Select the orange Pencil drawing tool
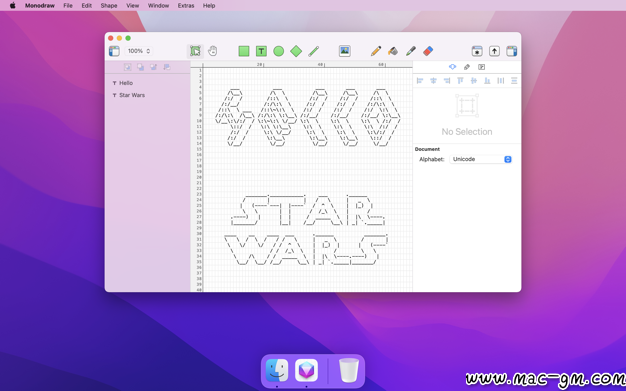The image size is (626, 391). pos(376,51)
